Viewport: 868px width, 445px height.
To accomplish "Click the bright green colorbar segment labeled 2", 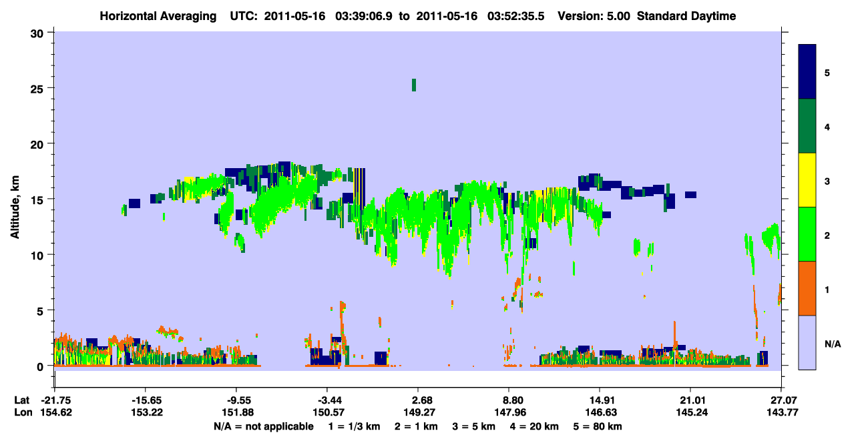I will click(807, 234).
